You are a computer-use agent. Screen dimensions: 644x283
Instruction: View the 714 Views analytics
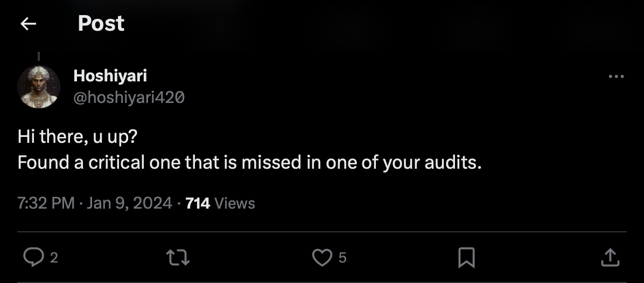click(220, 203)
